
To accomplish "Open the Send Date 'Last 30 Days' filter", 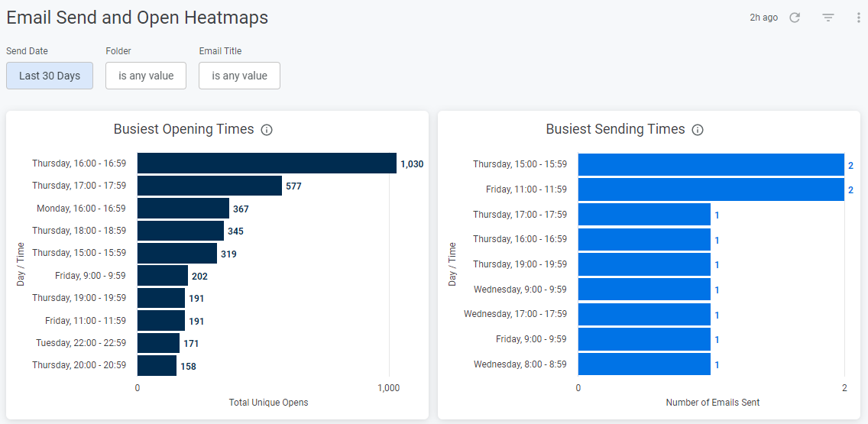I will (50, 76).
